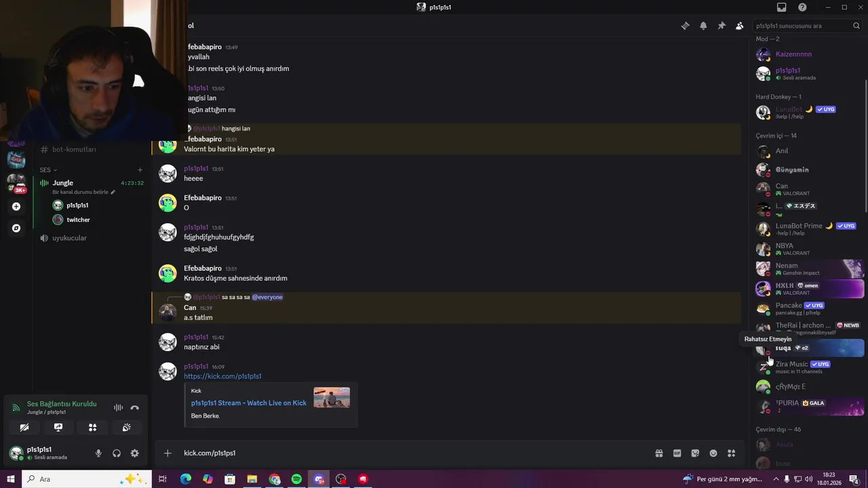Open TheRai | archon member entry
Screen dimensions: 868x488
point(810,328)
